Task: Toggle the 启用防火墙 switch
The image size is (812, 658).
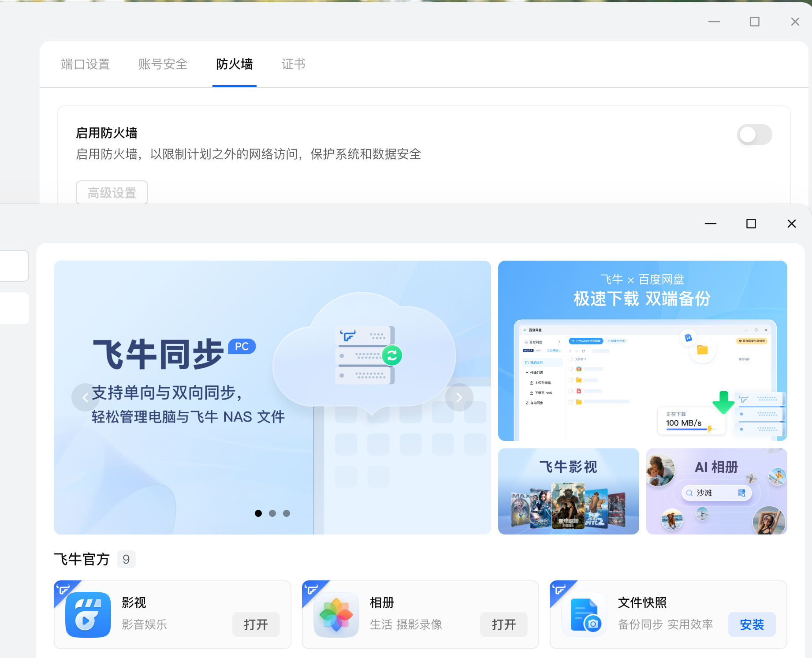Action: (x=754, y=135)
